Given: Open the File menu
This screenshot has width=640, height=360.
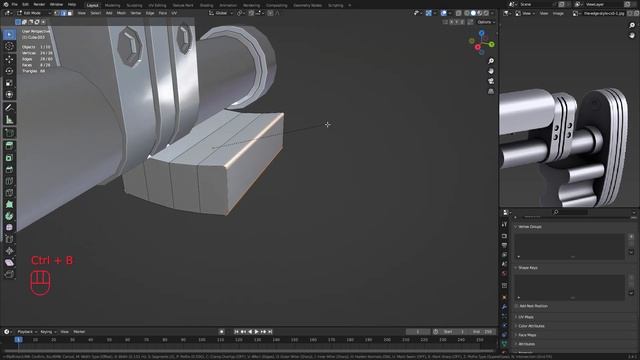Looking at the screenshot, I should tap(14, 4).
